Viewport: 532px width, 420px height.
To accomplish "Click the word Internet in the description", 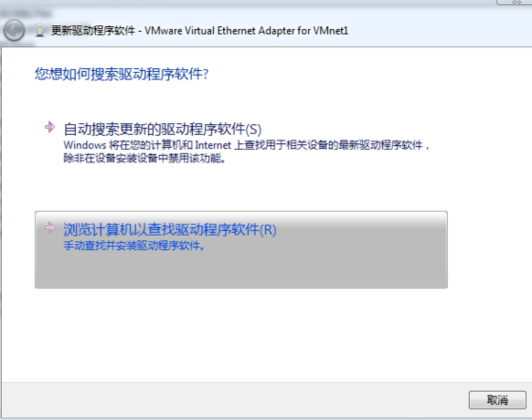I will (x=213, y=145).
